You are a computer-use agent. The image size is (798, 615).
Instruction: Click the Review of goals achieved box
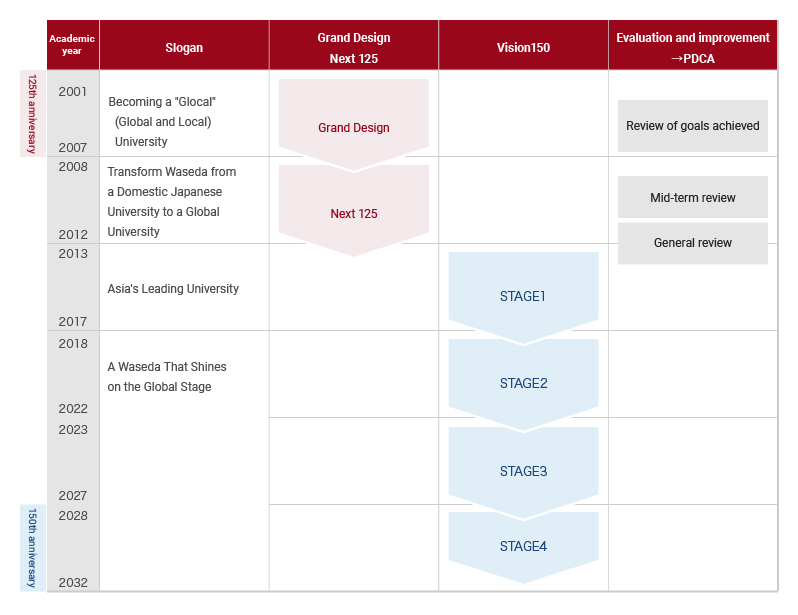693,126
